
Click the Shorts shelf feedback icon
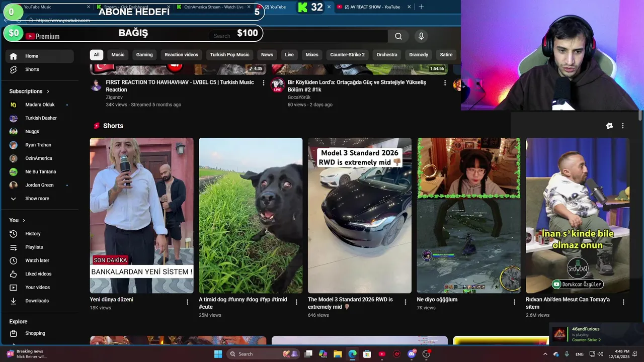[x=609, y=126]
